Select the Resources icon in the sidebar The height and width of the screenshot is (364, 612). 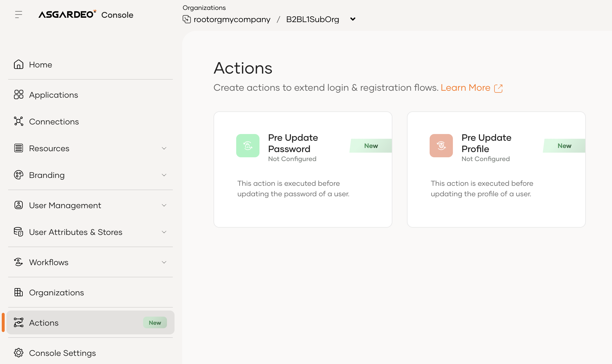point(18,148)
